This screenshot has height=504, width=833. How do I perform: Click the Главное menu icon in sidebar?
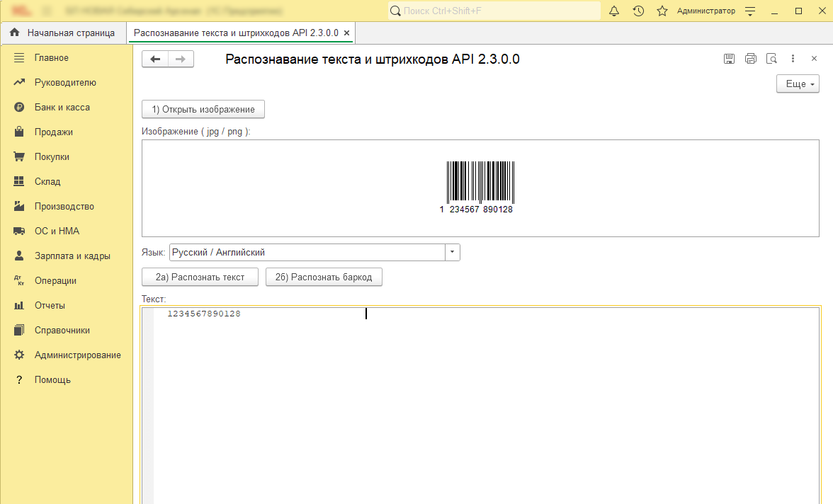[19, 57]
